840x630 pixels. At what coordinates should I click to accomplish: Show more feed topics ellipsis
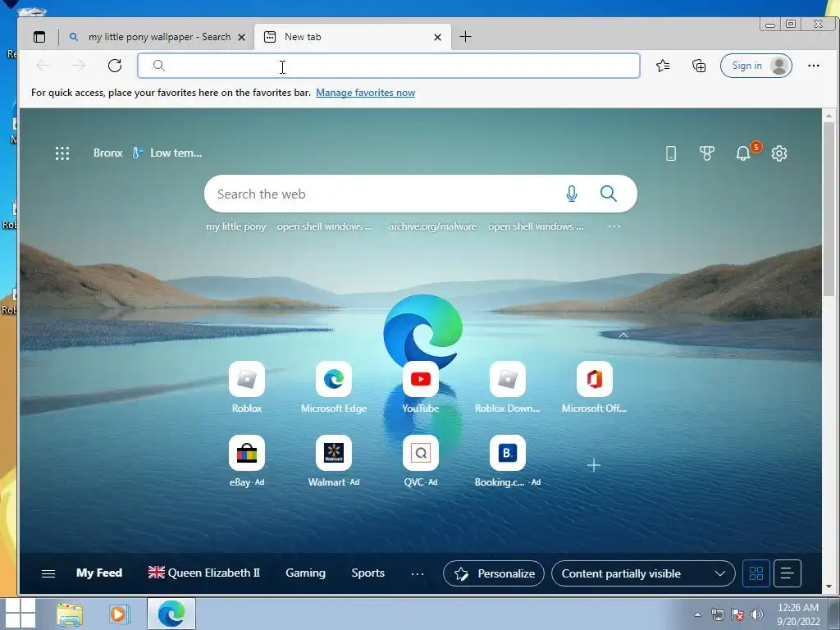418,573
